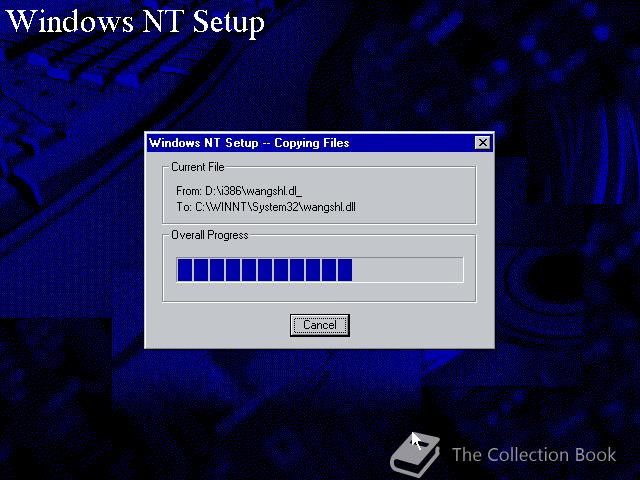Viewport: 640px width, 480px height.
Task: Cancel the file copying operation
Action: click(x=320, y=325)
